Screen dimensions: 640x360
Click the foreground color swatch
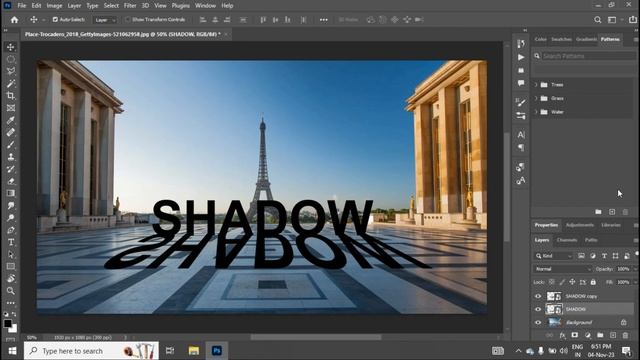[x=8, y=324]
